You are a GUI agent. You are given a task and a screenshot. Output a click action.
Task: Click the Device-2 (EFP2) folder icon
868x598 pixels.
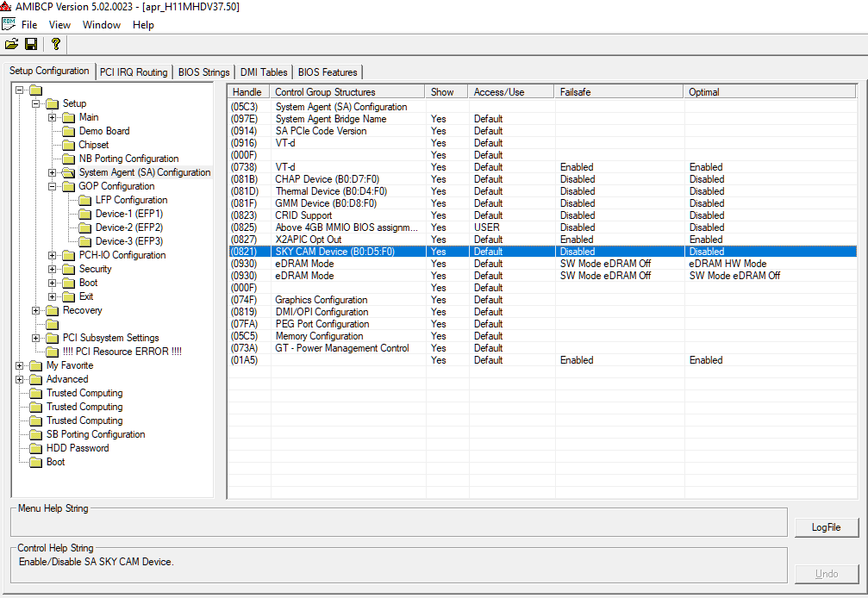pos(85,228)
